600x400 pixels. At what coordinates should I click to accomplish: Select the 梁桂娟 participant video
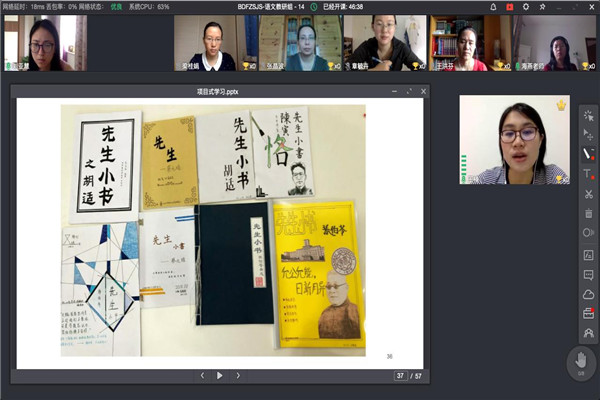click(x=215, y=43)
